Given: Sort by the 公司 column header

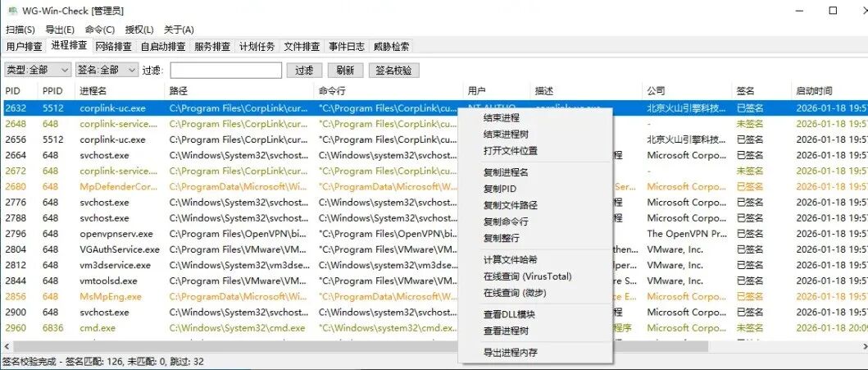Looking at the screenshot, I should click(686, 91).
